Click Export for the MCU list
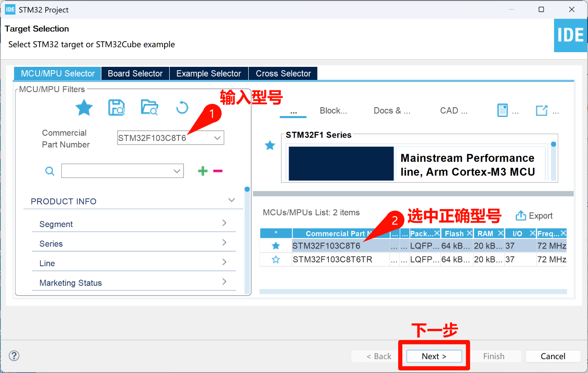 534,216
